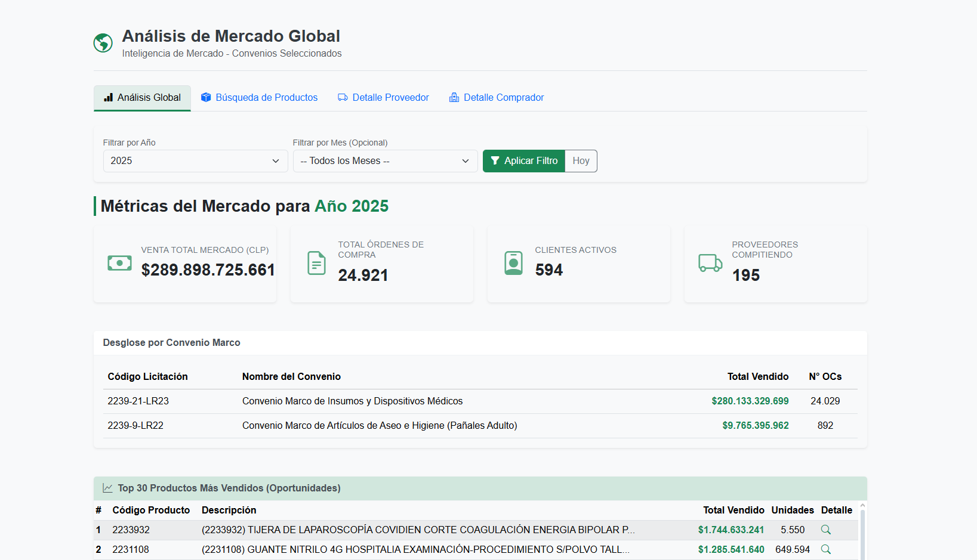Open detail magnifier for GUANTE NITRILO row
Screen dimensions: 977x560
click(x=825, y=549)
